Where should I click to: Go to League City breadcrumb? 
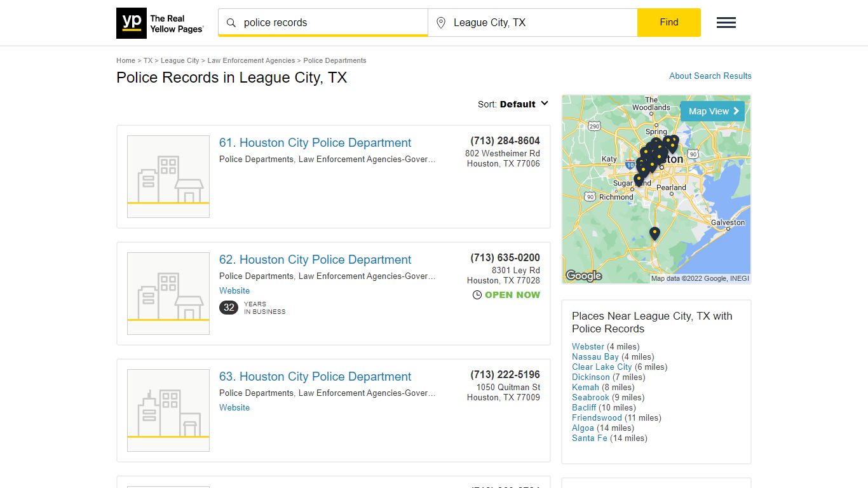(x=180, y=60)
